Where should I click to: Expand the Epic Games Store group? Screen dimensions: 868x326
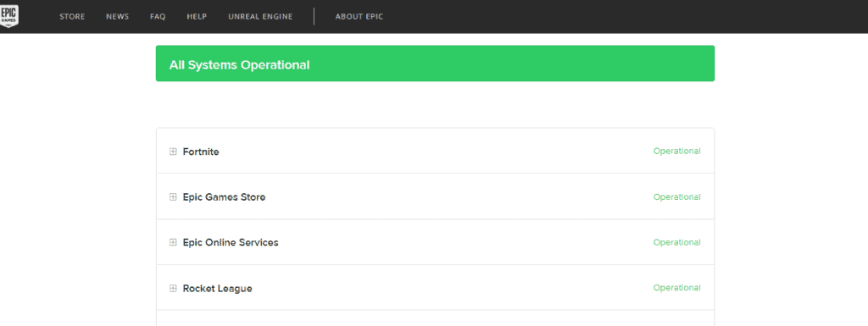tap(173, 196)
